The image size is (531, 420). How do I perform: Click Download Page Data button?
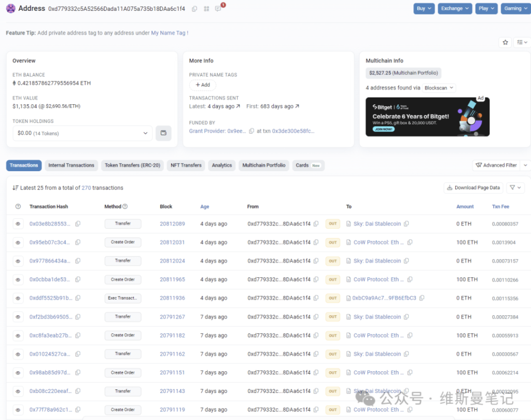coord(473,188)
